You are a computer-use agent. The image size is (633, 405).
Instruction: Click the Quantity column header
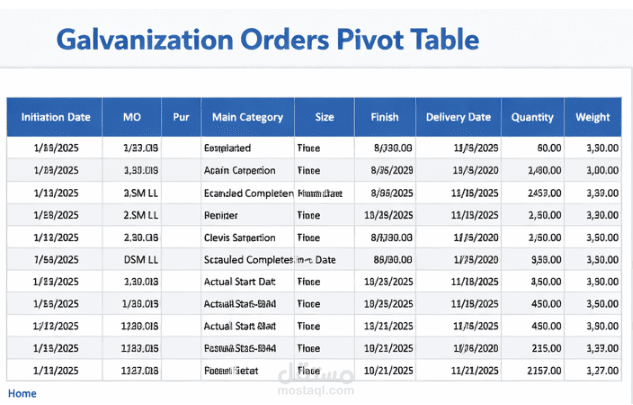click(x=532, y=117)
